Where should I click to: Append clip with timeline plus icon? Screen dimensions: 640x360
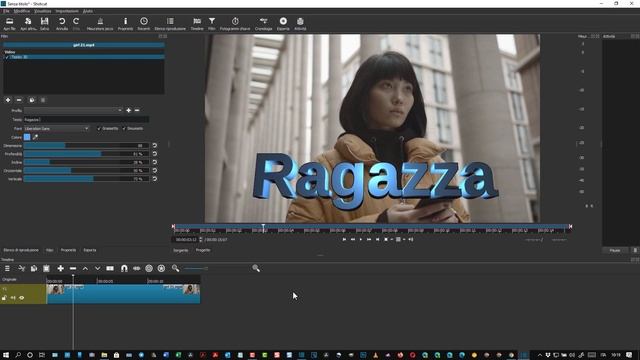[60, 268]
